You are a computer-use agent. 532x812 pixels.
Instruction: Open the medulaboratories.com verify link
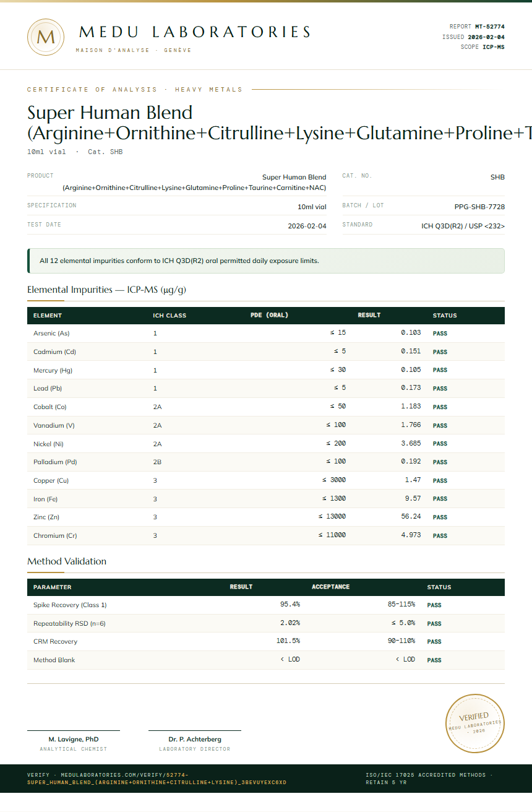(157, 778)
